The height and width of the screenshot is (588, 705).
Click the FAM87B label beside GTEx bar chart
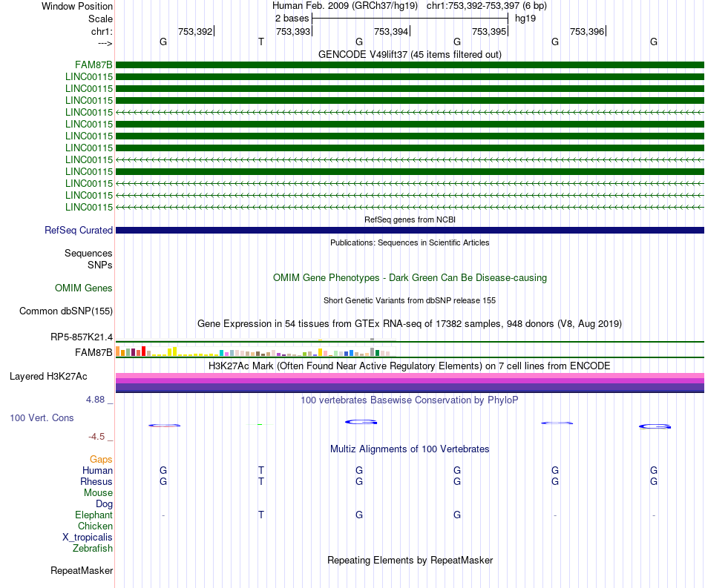coord(94,353)
